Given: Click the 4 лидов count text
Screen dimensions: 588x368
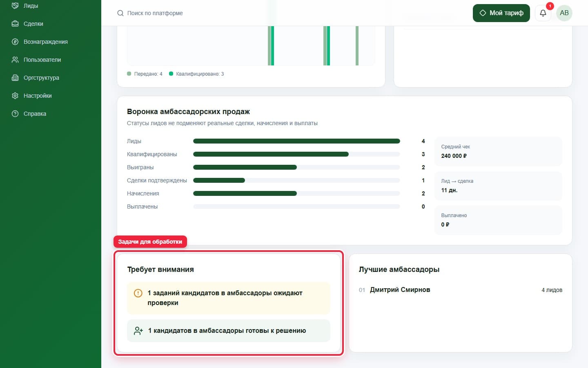Looking at the screenshot, I should pyautogui.click(x=552, y=290).
